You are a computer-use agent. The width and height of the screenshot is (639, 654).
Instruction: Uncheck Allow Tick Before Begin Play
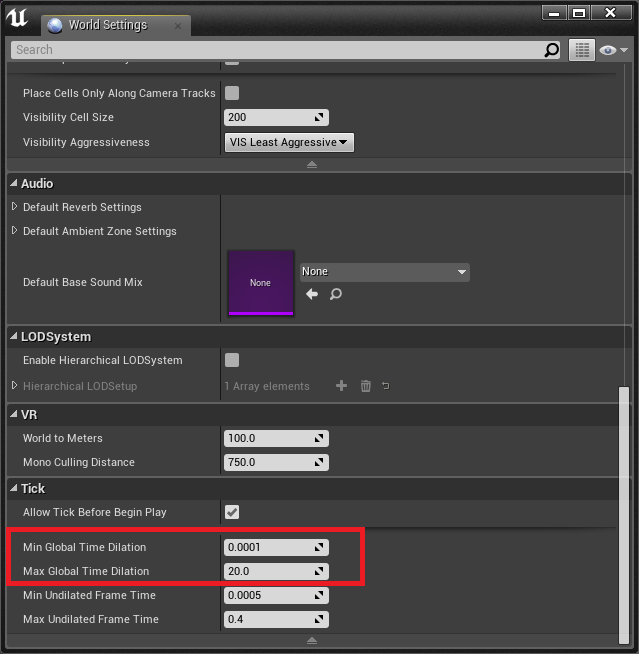(232, 512)
